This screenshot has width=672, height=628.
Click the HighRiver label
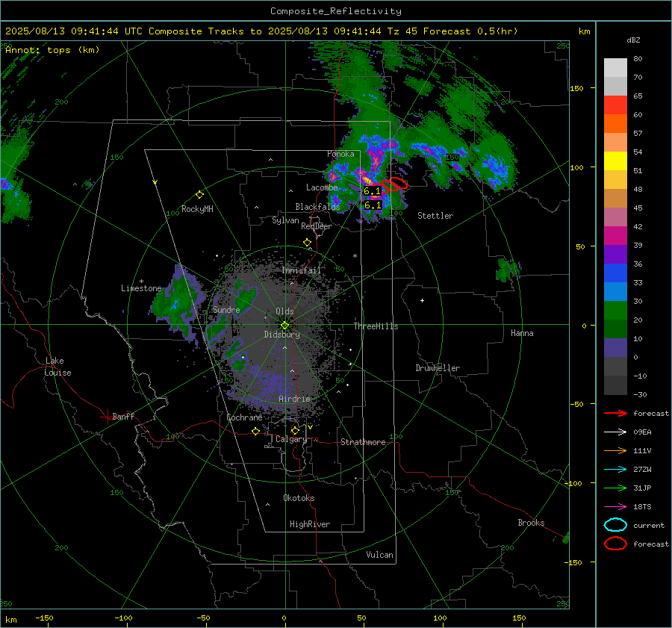click(x=310, y=524)
